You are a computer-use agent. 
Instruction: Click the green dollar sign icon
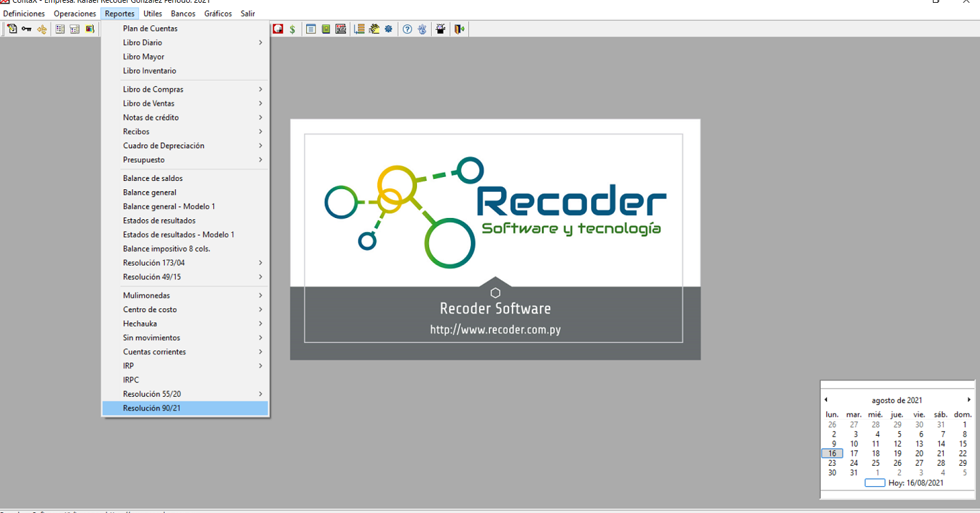(x=292, y=29)
